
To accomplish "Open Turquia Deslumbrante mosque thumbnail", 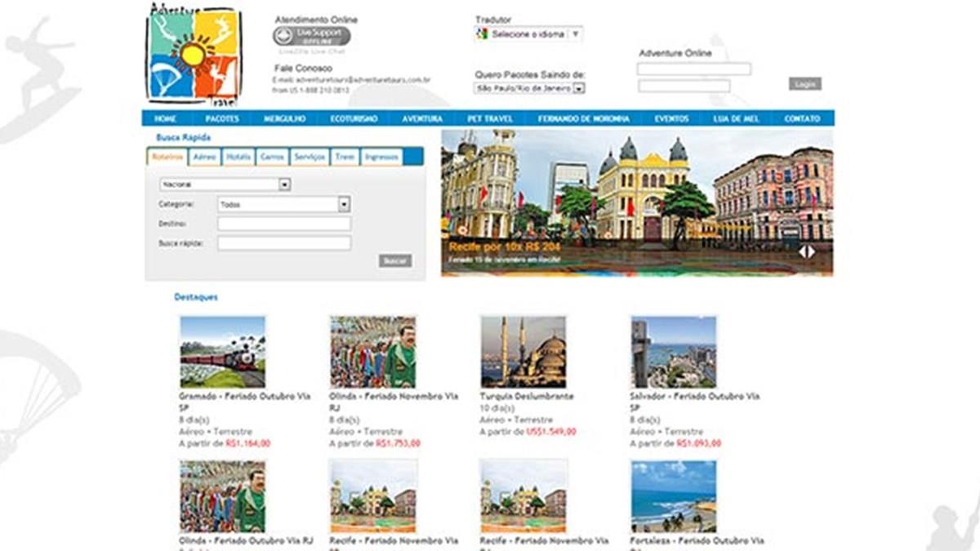I will [x=523, y=352].
